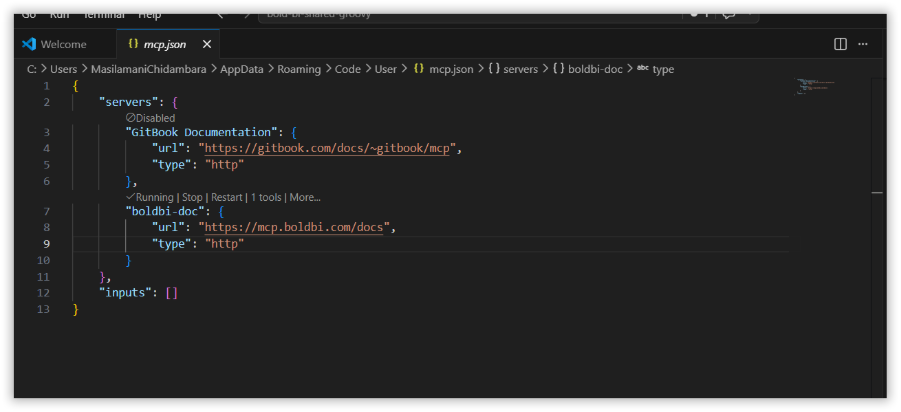The height and width of the screenshot is (412, 901).
Task: Select line number 8 in the gutter
Action: 47,228
